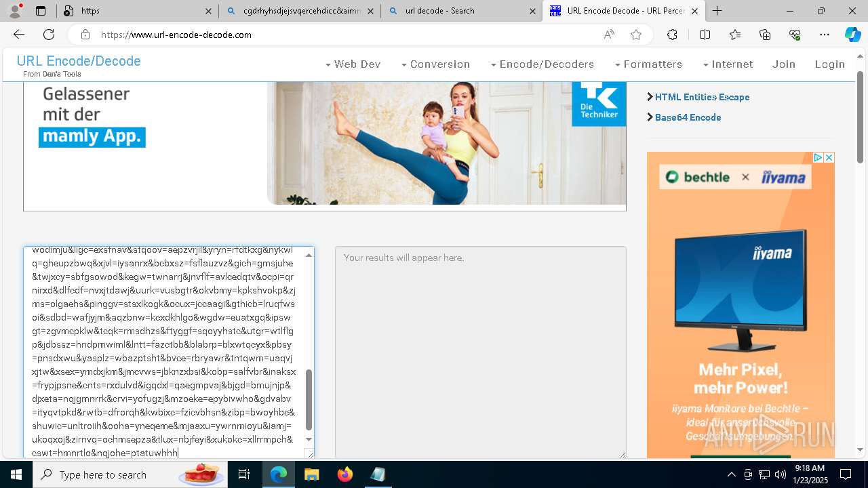
Task: Open the Extensions puzzle icon
Action: pyautogui.click(x=672, y=35)
